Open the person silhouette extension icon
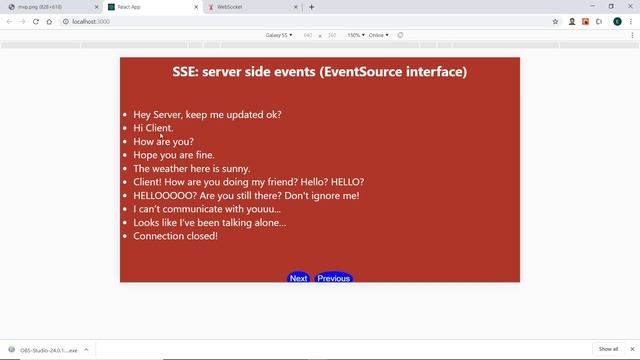640x360 pixels. coord(572,22)
